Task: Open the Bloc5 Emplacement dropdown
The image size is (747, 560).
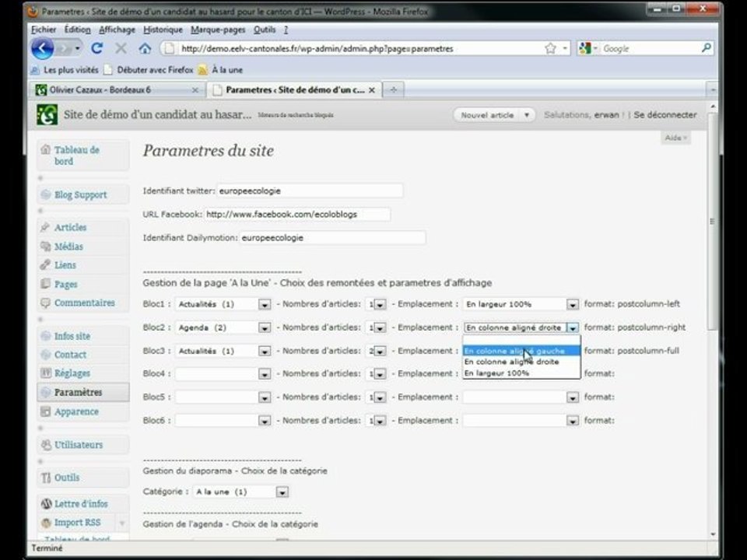Action: 521,397
